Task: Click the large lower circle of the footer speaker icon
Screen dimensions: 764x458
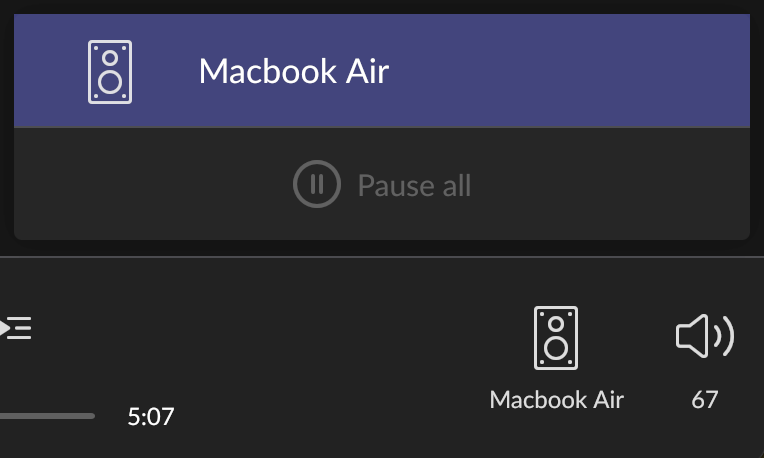Action: pyautogui.click(x=556, y=348)
